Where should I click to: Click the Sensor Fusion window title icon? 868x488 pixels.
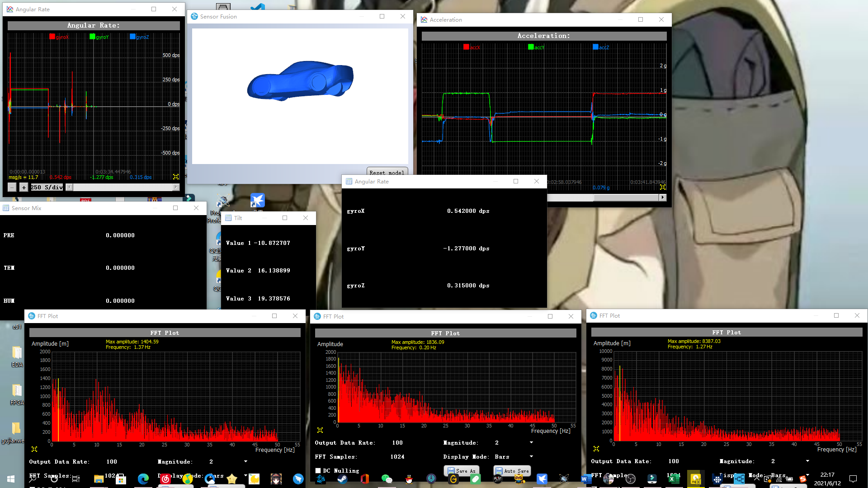pos(194,16)
